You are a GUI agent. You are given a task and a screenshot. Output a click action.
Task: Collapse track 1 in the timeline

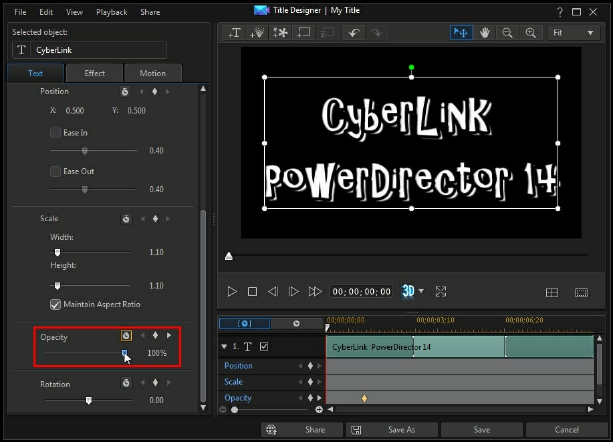pyautogui.click(x=224, y=346)
